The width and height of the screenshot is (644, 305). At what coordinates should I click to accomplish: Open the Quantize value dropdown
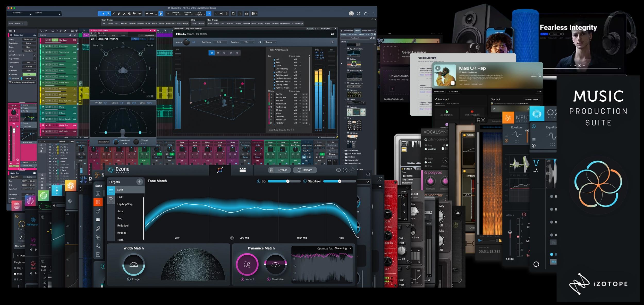[x=176, y=15]
